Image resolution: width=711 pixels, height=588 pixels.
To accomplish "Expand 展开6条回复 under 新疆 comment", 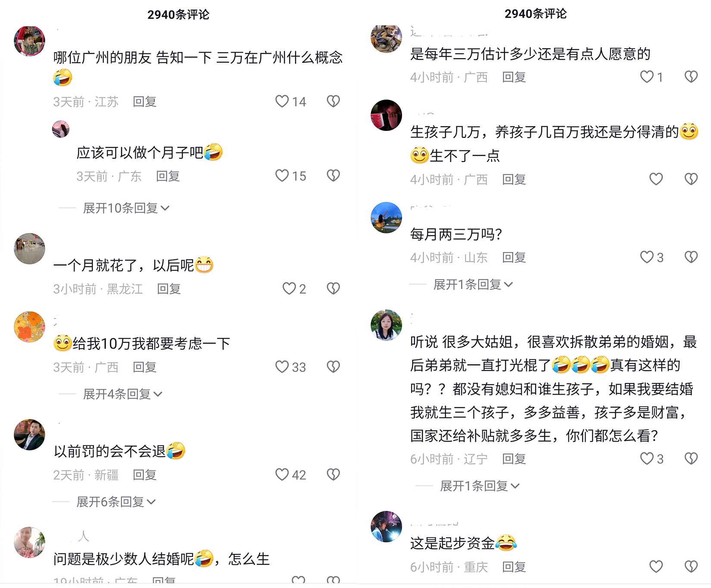I will [115, 501].
